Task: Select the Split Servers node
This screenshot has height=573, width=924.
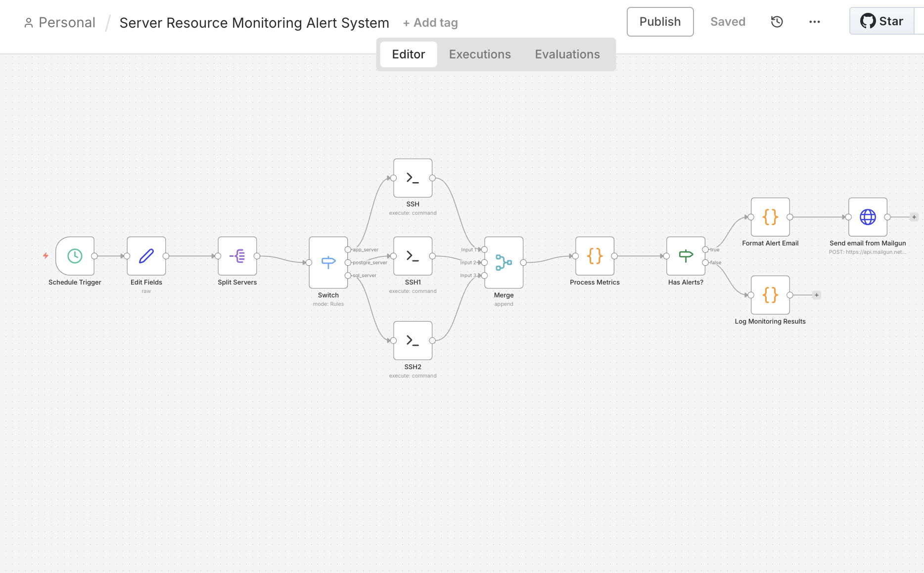Action: (x=237, y=256)
